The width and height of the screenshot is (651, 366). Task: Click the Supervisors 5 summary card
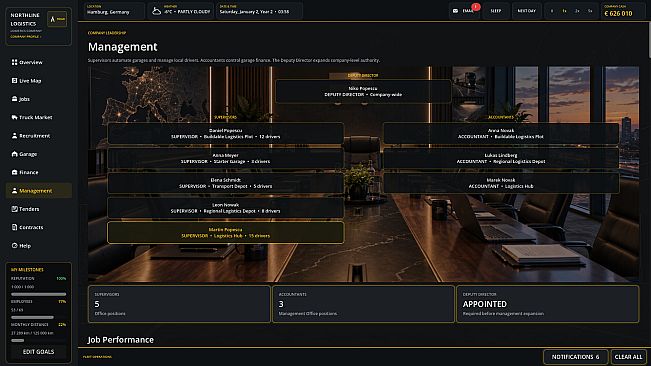click(179, 304)
